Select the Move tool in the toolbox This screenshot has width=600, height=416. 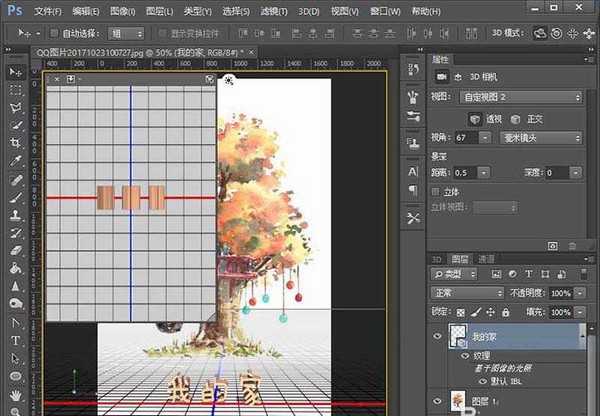tap(16, 73)
